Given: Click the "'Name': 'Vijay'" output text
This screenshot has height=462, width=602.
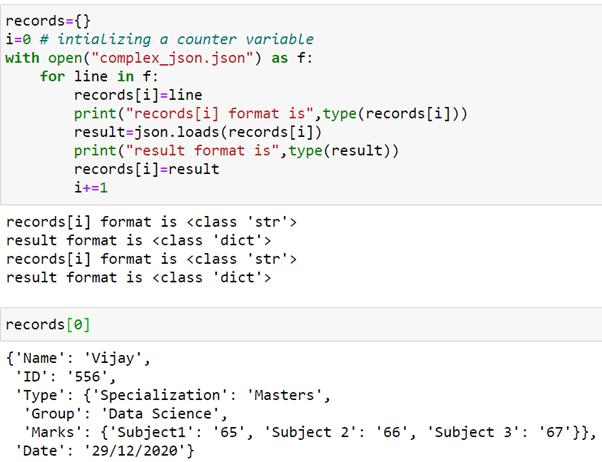Looking at the screenshot, I should pyautogui.click(x=78, y=358).
